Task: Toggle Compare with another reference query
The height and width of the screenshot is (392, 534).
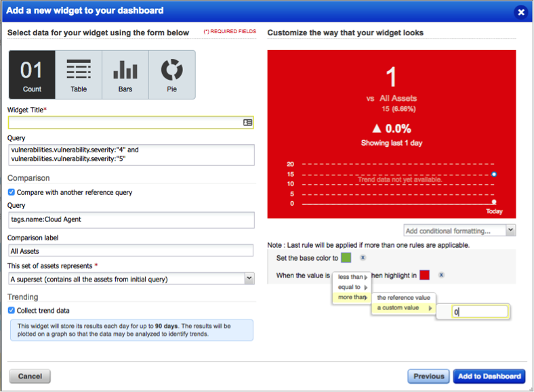Action: [12, 192]
